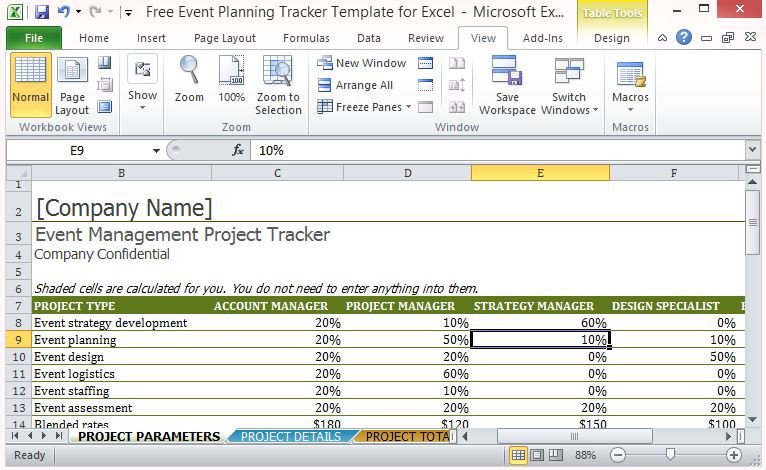
Task: Open the Formulas ribbon tab
Action: [x=306, y=38]
